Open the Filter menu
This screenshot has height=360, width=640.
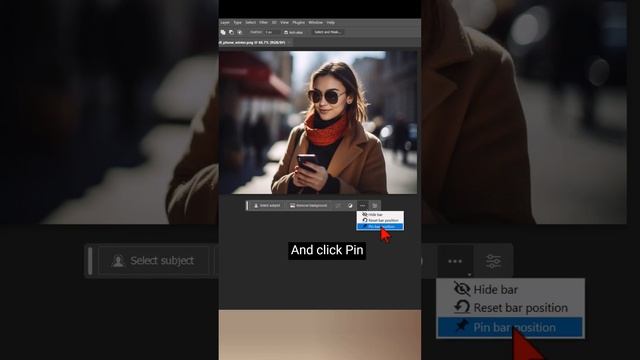[x=264, y=22]
